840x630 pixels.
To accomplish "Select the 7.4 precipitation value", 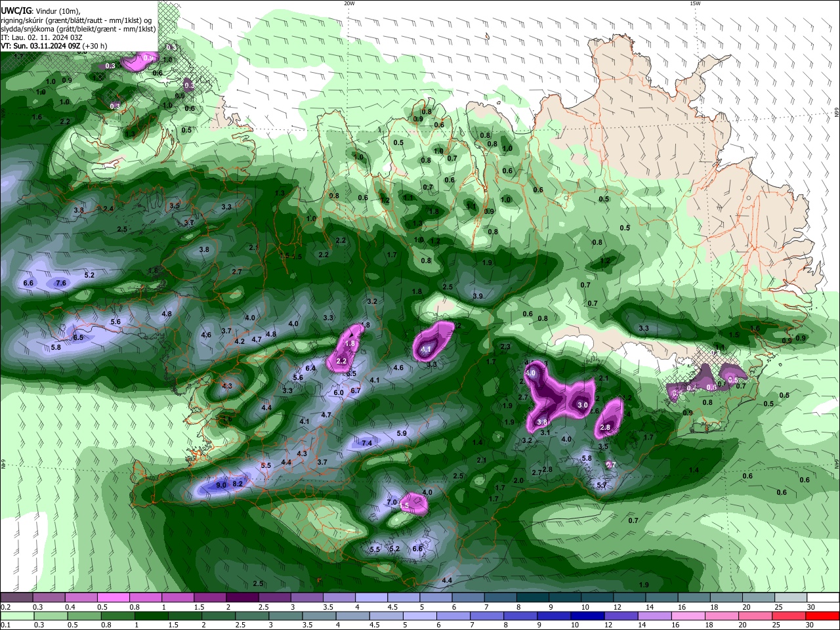I will tap(367, 443).
